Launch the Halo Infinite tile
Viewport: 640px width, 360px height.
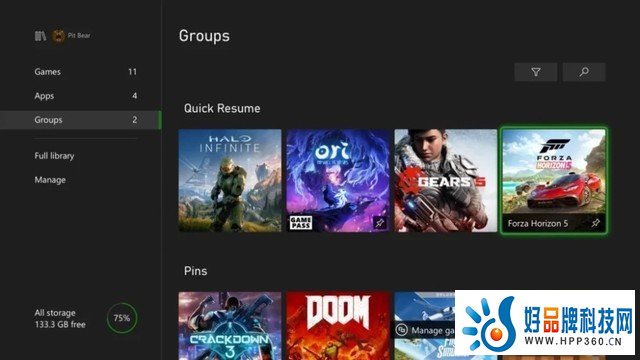click(x=230, y=181)
